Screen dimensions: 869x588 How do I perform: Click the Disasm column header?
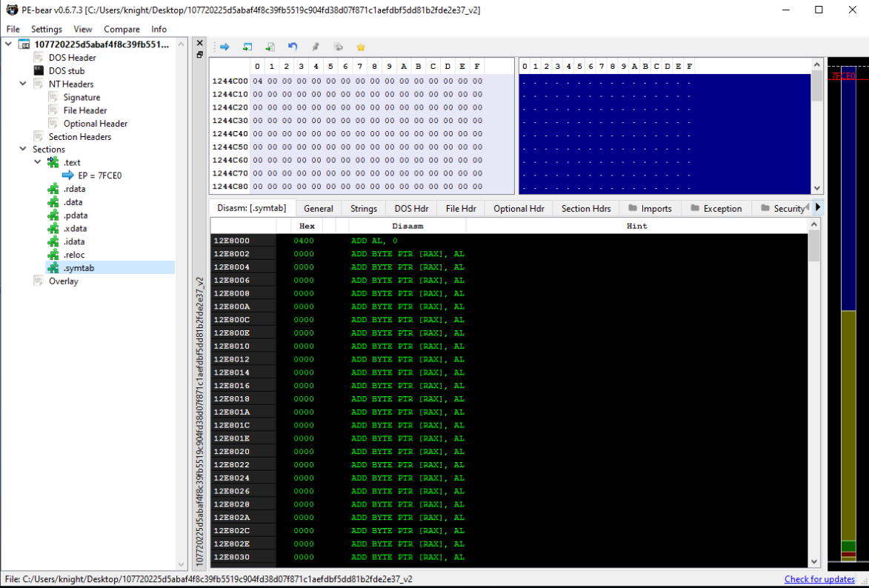pyautogui.click(x=407, y=226)
